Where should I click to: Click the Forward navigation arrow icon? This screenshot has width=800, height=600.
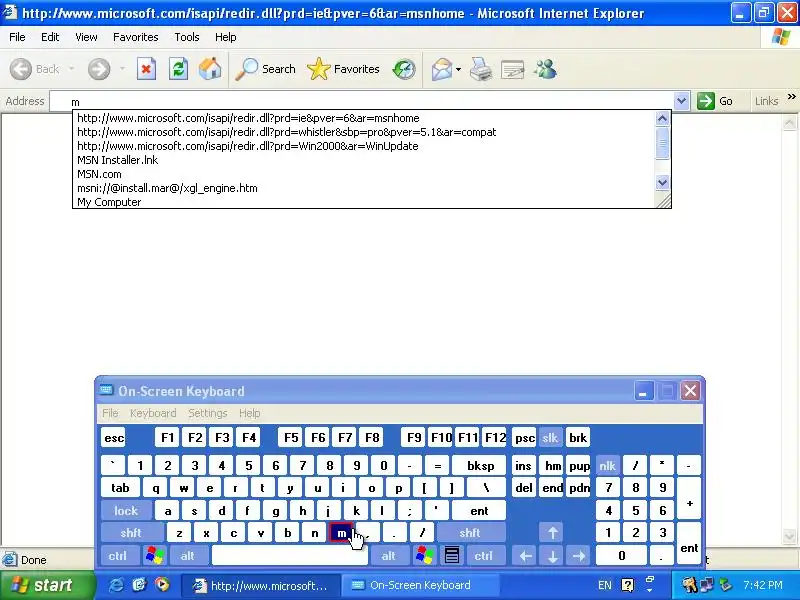[99, 69]
